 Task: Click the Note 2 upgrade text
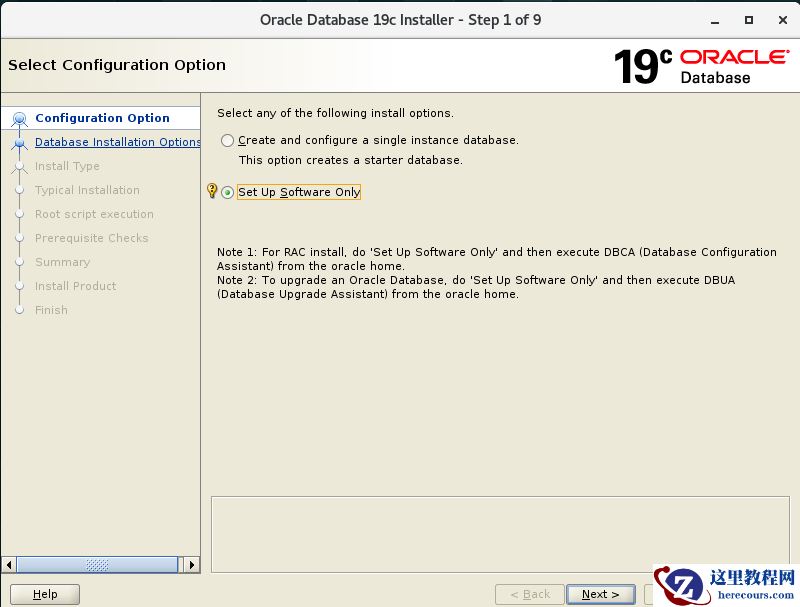click(476, 287)
